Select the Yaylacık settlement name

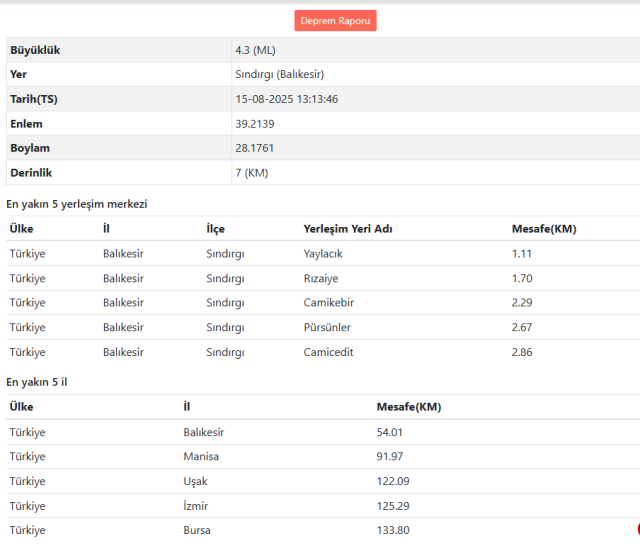[x=323, y=254]
